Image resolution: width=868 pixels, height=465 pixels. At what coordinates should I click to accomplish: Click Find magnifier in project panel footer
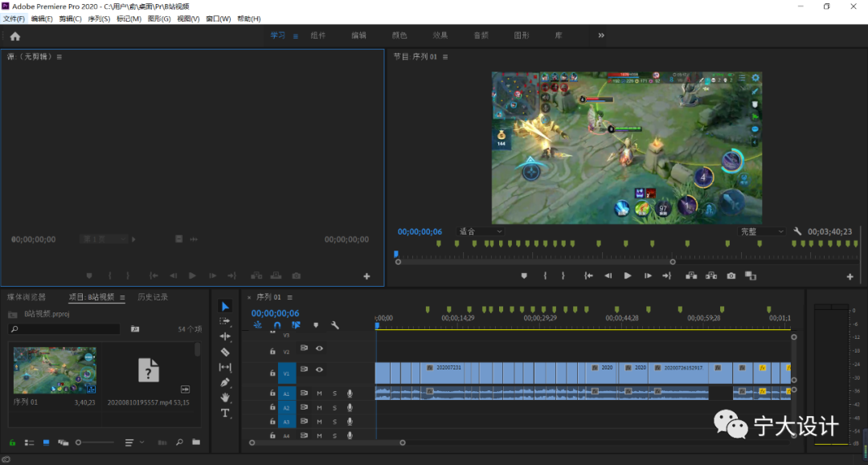pos(179,443)
